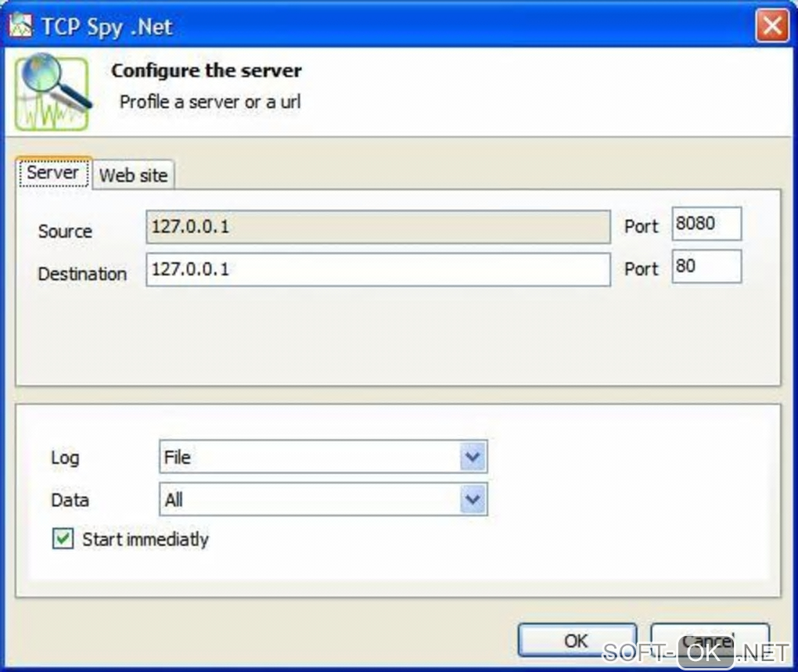Confirm settings with the OK button

(x=577, y=641)
